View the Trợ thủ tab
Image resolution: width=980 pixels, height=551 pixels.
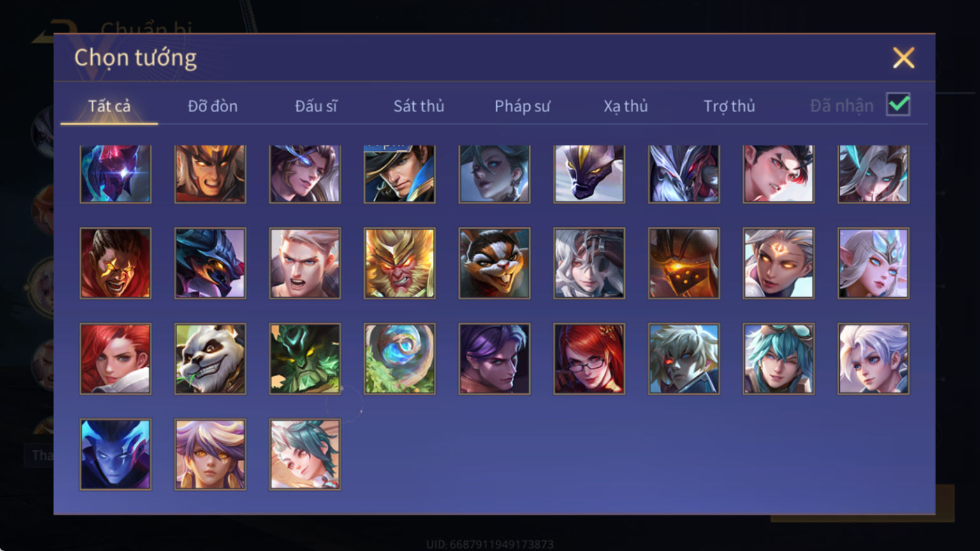tap(729, 106)
